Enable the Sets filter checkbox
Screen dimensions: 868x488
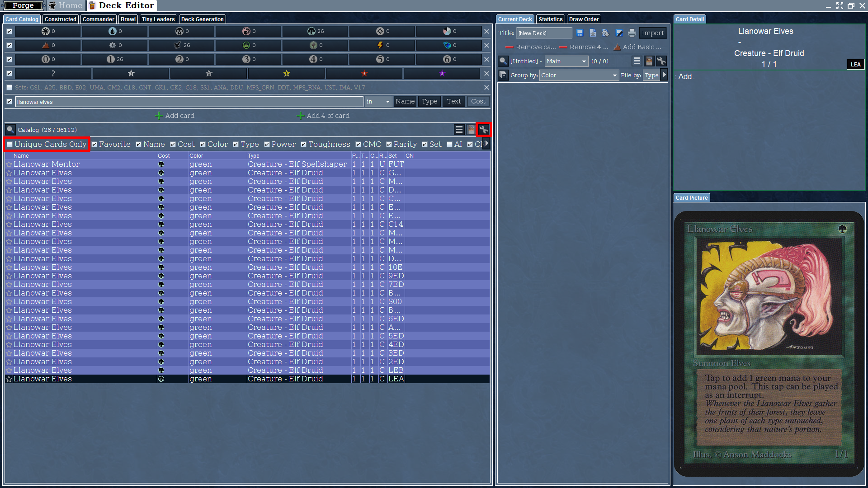(9, 87)
